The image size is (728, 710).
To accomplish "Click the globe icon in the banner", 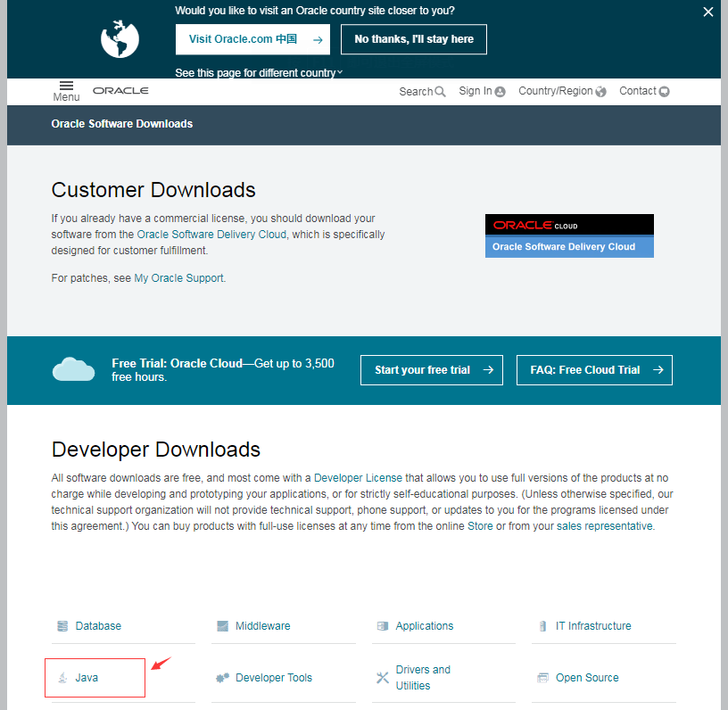I will [120, 39].
